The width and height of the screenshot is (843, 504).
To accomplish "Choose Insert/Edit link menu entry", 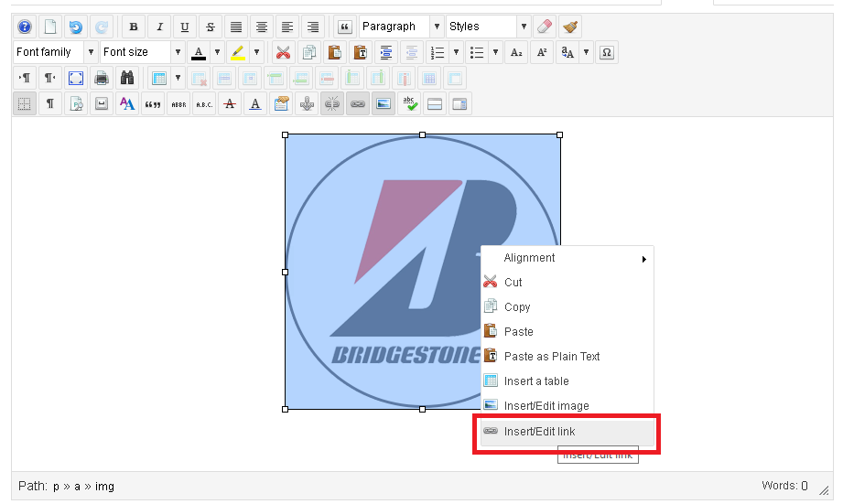I will (567, 432).
